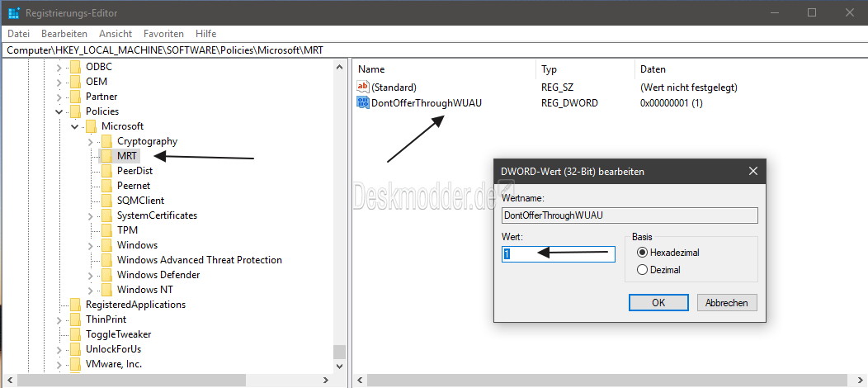The image size is (868, 388).
Task: Click the 0x00000001 (1) data cell
Action: point(672,103)
